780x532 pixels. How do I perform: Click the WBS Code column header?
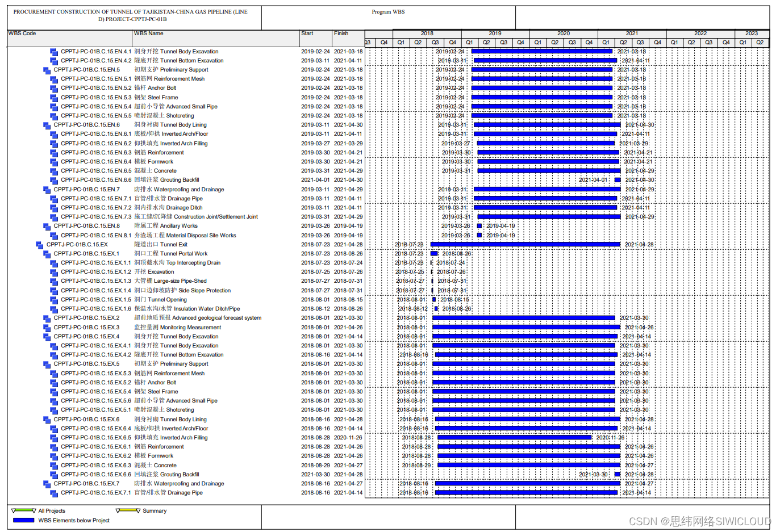(23, 33)
